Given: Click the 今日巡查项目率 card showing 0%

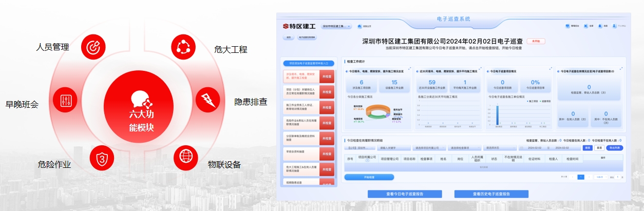Looking at the screenshot, I should click(535, 84).
